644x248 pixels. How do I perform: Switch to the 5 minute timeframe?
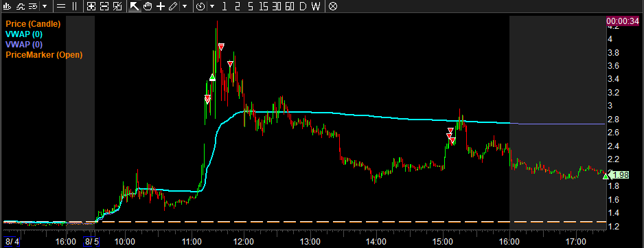(x=250, y=6)
